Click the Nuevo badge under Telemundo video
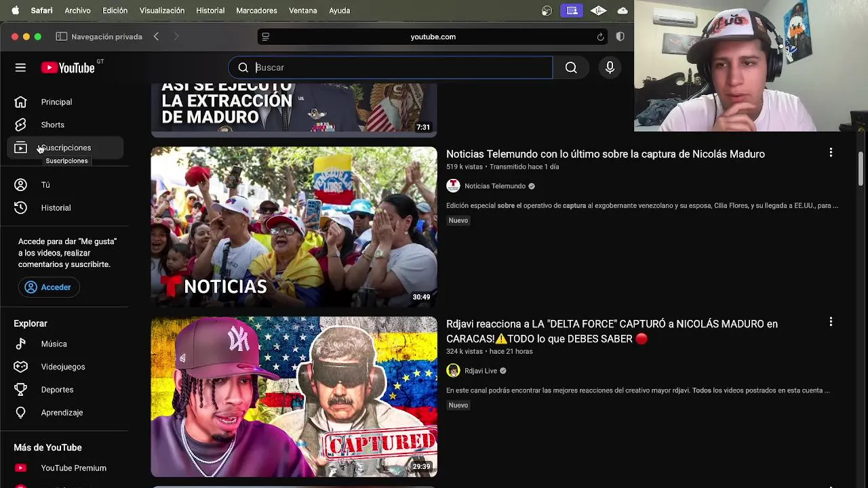 pos(458,220)
